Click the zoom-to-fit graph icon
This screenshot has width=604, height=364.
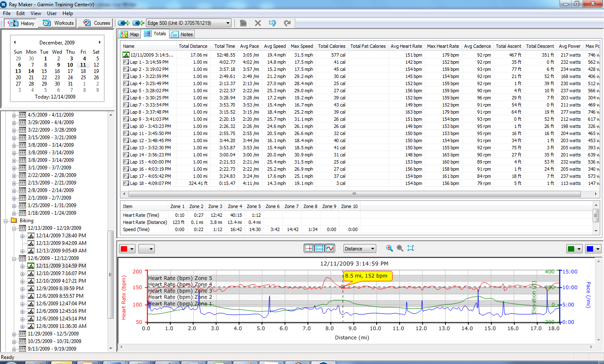[411, 248]
